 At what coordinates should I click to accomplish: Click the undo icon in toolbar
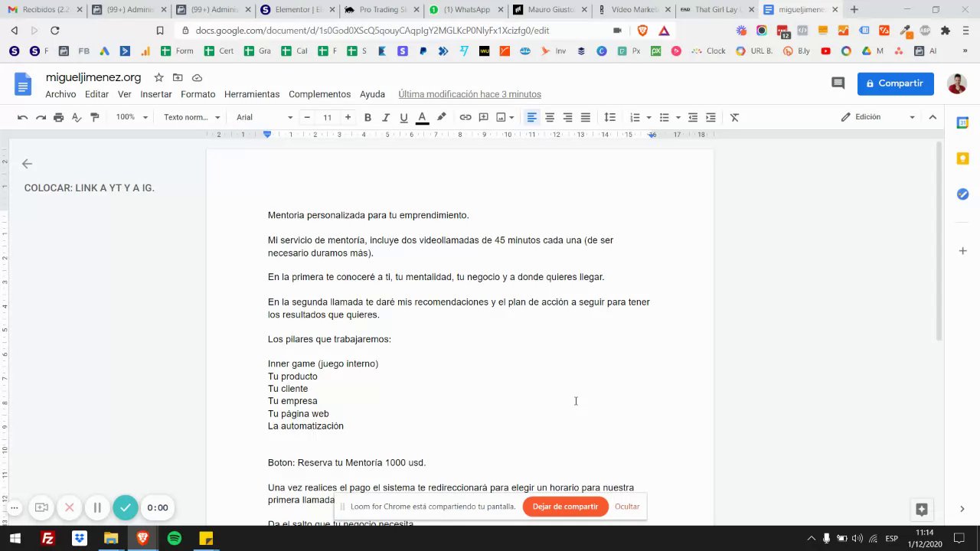tap(23, 117)
